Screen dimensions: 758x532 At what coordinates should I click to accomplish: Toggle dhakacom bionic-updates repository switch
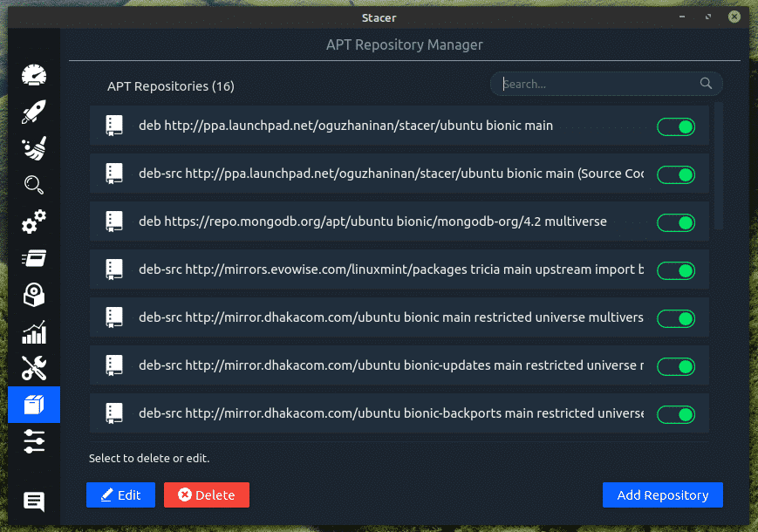point(676,366)
